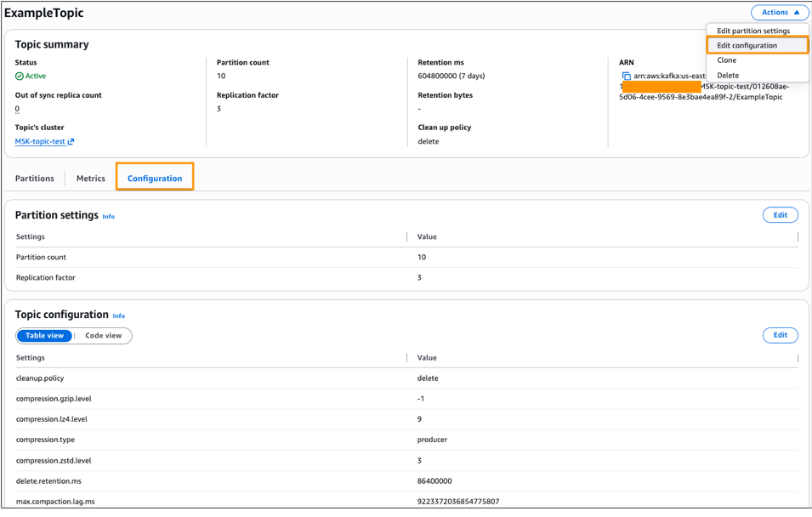Switch to the Partitions tab
This screenshot has width=812, height=517.
(x=35, y=179)
